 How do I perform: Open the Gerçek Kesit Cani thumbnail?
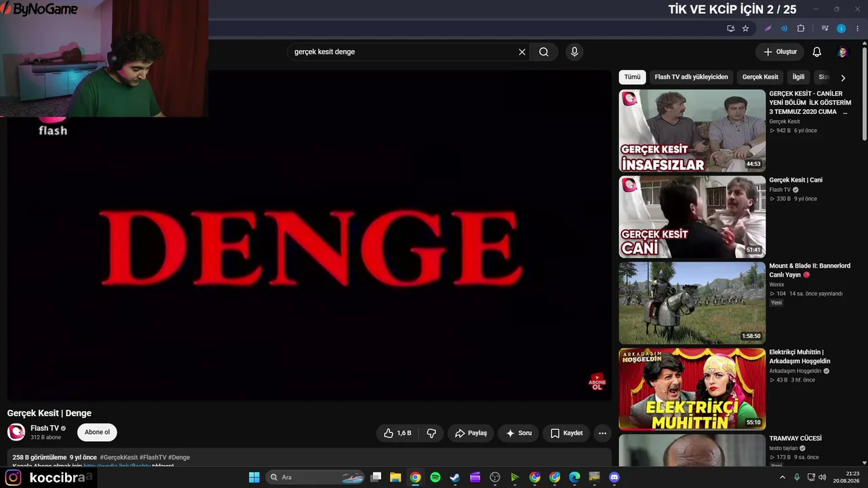(692, 217)
